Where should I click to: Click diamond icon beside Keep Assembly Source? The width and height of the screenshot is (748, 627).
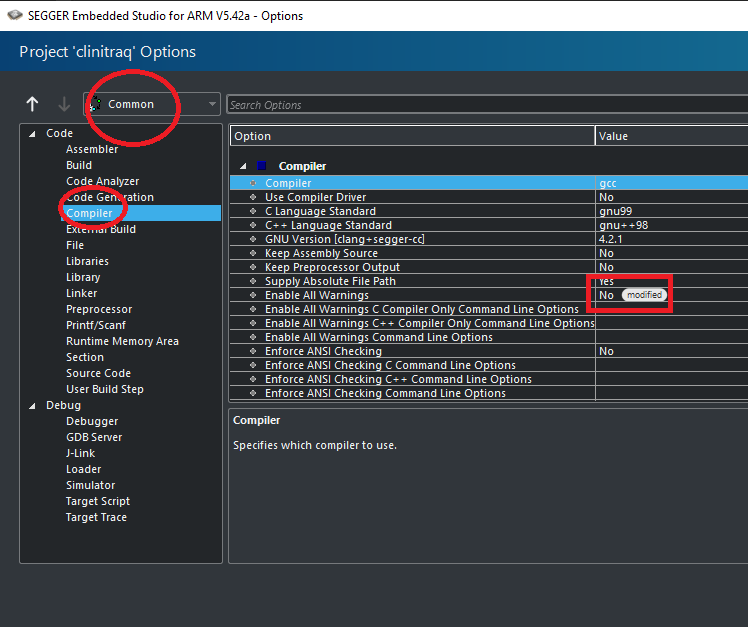pos(253,253)
